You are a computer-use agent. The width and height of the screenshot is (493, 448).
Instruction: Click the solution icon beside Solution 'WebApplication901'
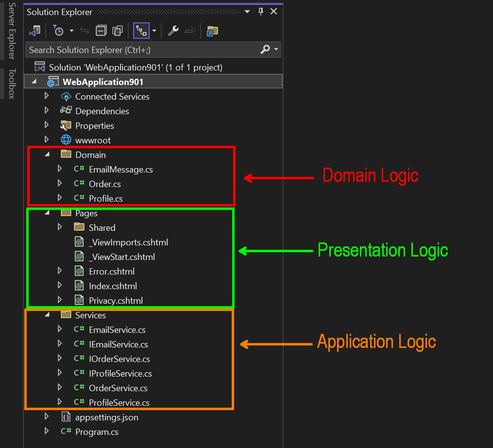click(x=40, y=67)
